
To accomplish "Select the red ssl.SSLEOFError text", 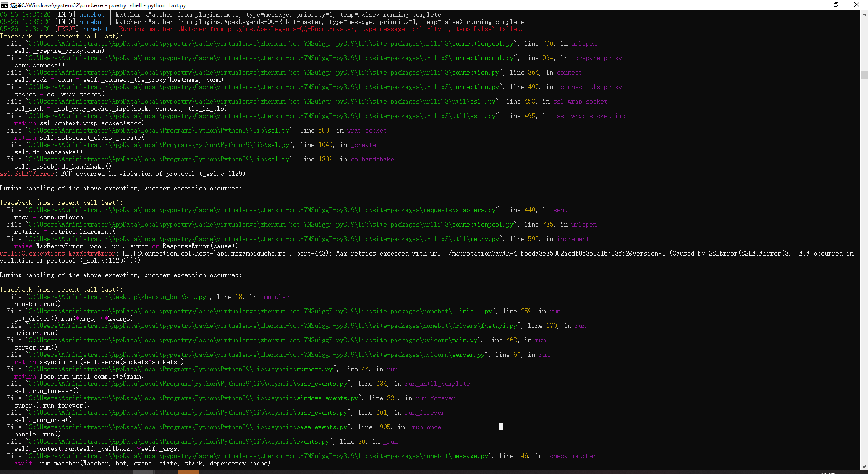I will coord(26,174).
